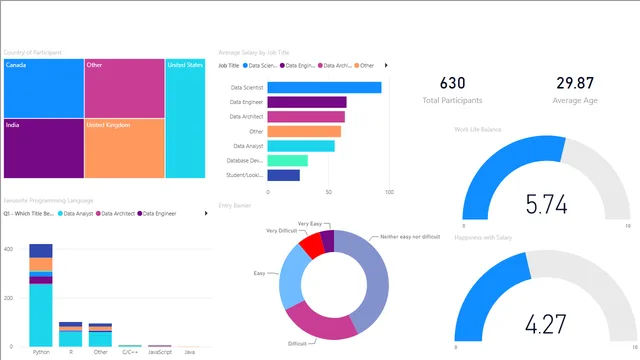Viewport: 640px width, 360px height.
Task: Select the Student/Looking salary bar
Action: pos(284,175)
